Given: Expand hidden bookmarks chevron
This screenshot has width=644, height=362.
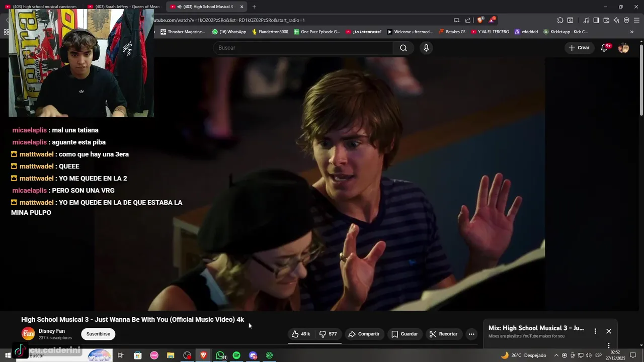Looking at the screenshot, I should (632, 32).
